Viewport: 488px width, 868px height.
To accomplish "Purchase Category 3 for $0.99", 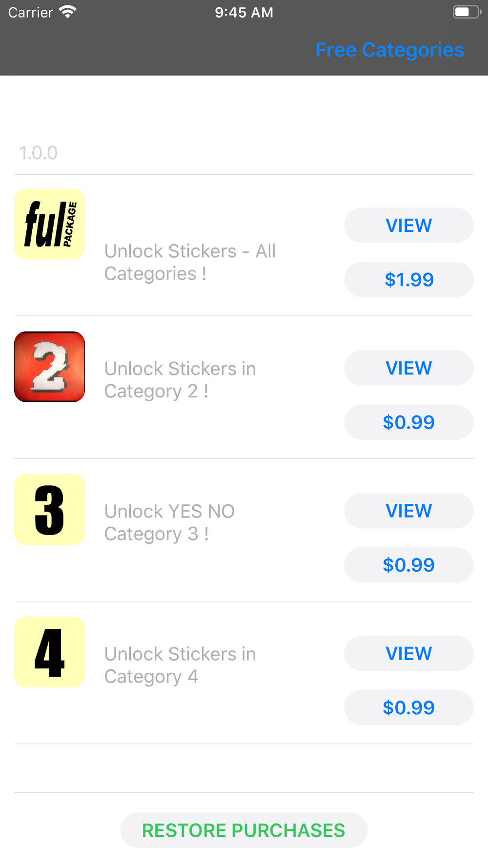I will point(409,565).
